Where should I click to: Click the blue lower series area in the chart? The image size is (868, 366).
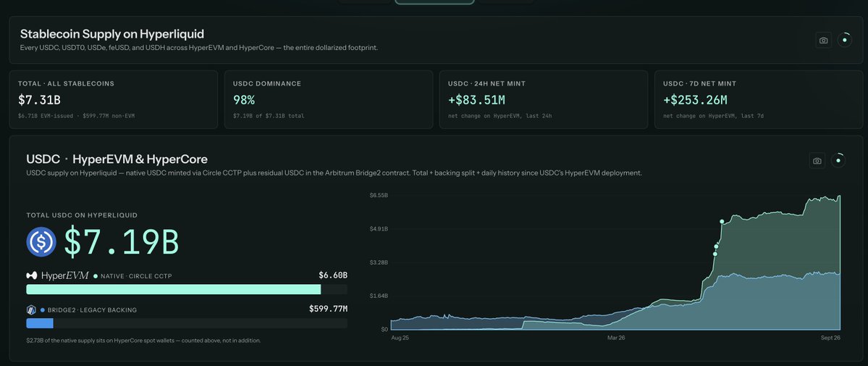775,302
